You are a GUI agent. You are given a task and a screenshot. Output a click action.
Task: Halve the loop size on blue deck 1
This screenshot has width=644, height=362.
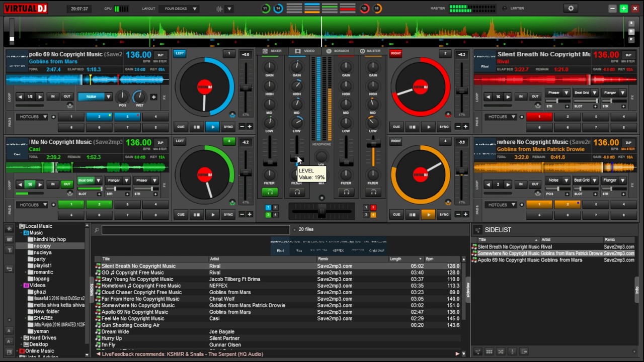pyautogui.click(x=20, y=97)
